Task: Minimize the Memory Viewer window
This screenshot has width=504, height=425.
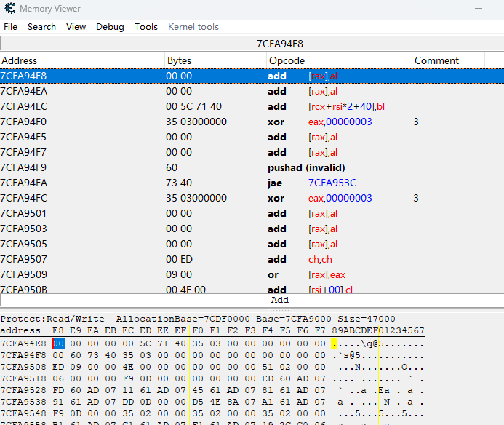Action: point(478,9)
